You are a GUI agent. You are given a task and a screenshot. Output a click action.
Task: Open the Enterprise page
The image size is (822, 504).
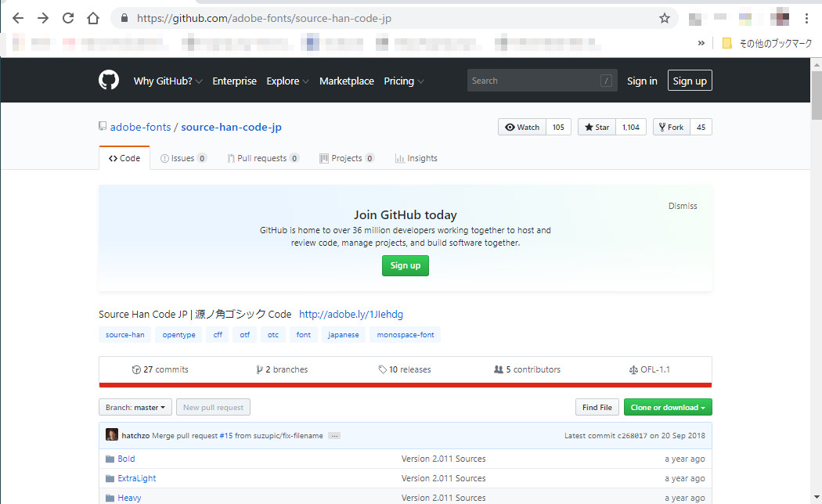[234, 81]
